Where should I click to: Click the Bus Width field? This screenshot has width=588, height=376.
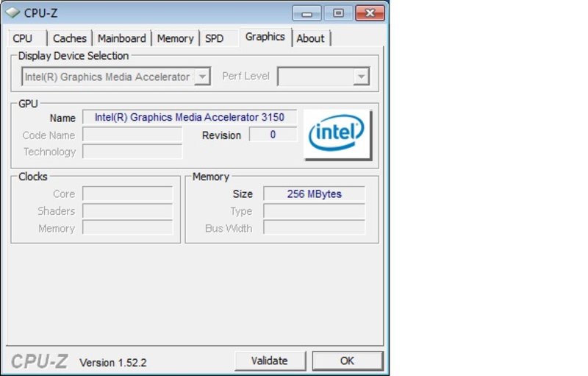[315, 228]
